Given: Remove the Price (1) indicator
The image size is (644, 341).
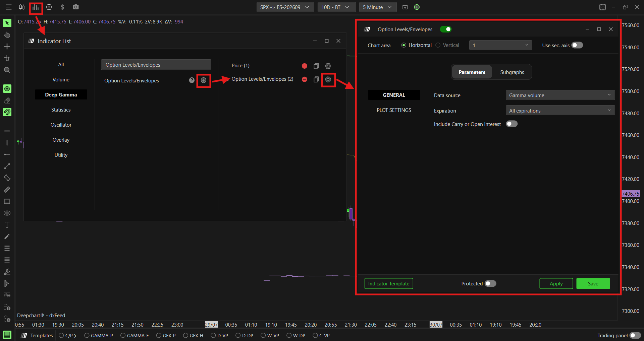Looking at the screenshot, I should coord(304,66).
